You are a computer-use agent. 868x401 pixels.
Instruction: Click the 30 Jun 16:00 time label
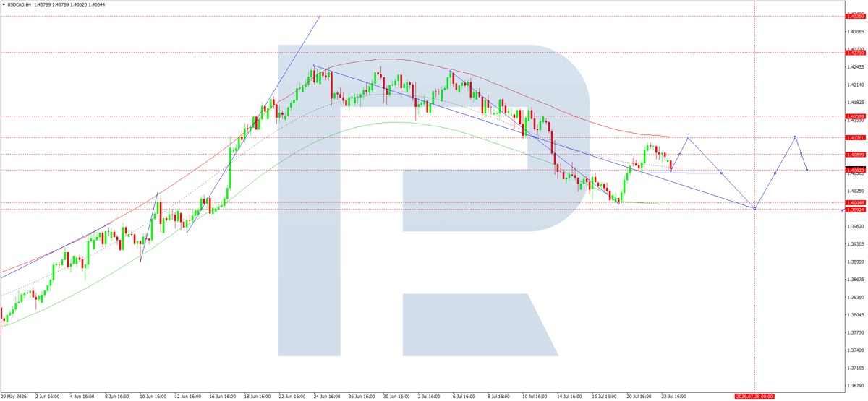(x=396, y=397)
